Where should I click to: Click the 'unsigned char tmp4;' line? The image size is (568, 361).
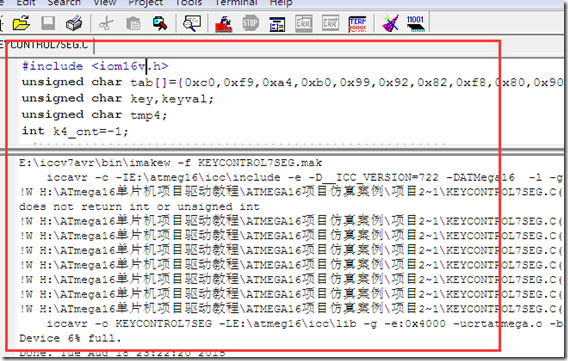click(94, 115)
